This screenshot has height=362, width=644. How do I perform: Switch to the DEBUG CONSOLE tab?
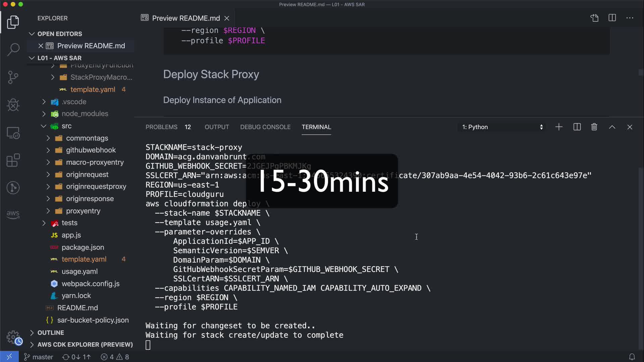click(265, 127)
